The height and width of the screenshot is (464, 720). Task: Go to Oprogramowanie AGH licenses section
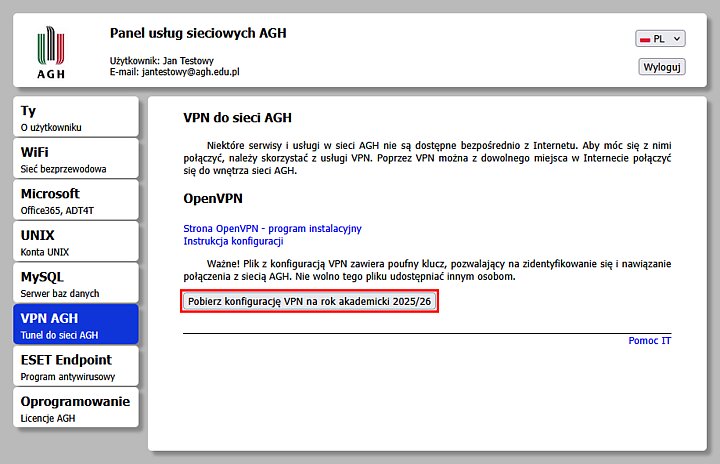(x=76, y=408)
